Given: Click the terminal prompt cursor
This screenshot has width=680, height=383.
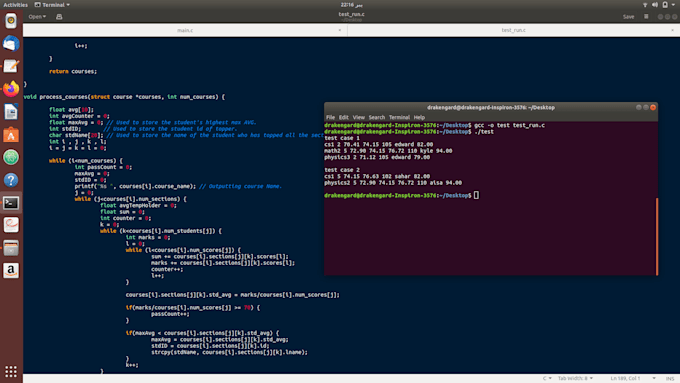Looking at the screenshot, I should pos(476,195).
